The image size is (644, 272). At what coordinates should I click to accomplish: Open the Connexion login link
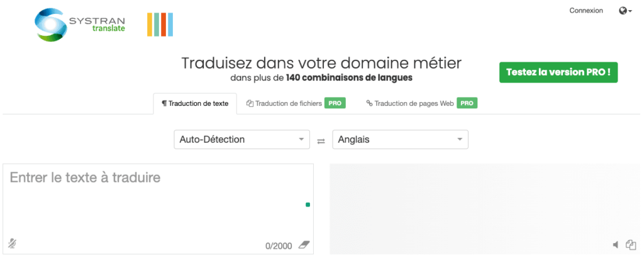(x=586, y=11)
